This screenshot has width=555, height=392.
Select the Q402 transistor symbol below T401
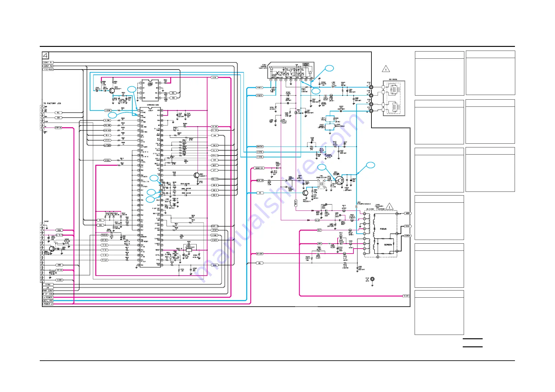[x=306, y=193]
